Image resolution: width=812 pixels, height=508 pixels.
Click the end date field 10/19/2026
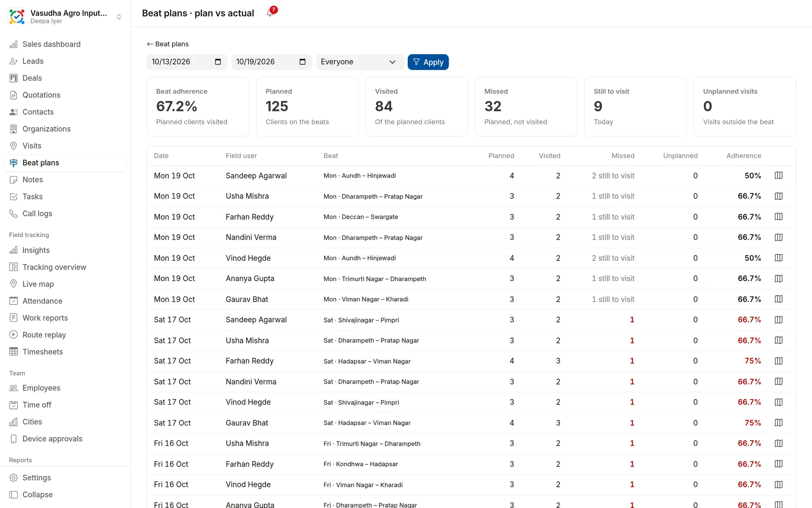point(272,62)
